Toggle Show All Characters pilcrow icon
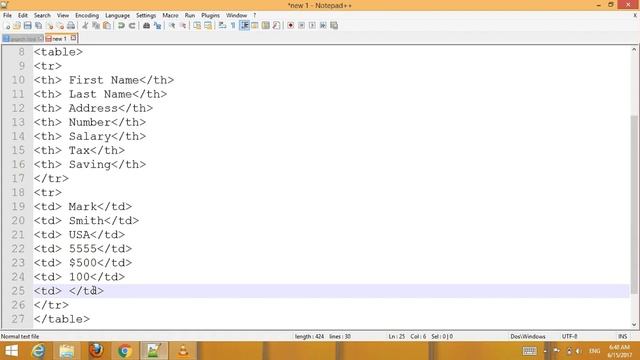640x360 pixels. [x=233, y=25]
